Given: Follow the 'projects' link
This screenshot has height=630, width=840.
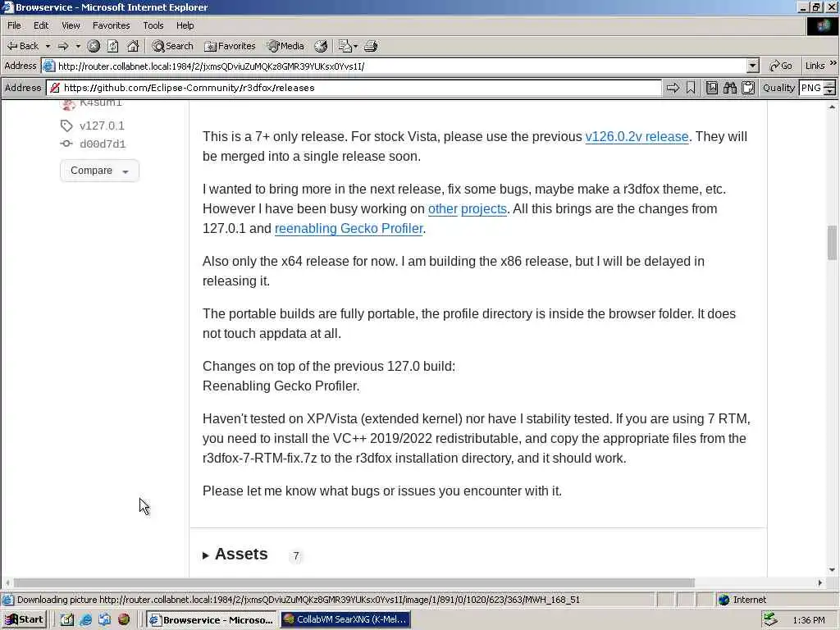Looking at the screenshot, I should click(x=484, y=209).
